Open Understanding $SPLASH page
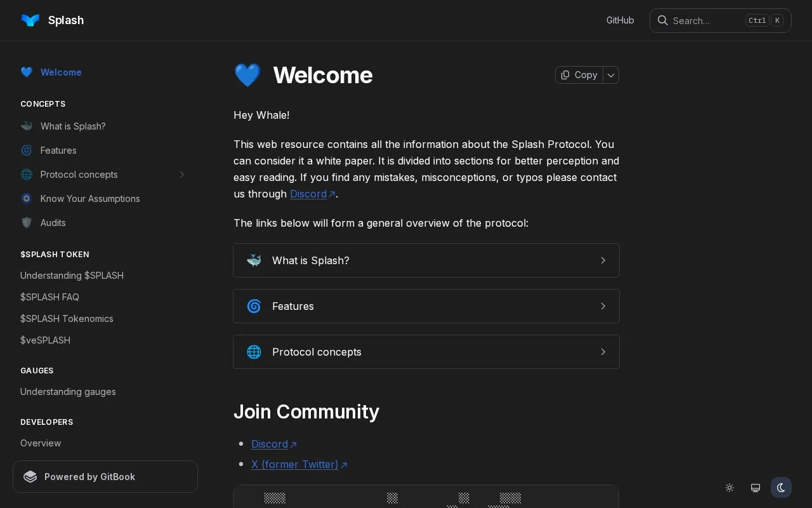Image resolution: width=812 pixels, height=508 pixels. tap(72, 276)
